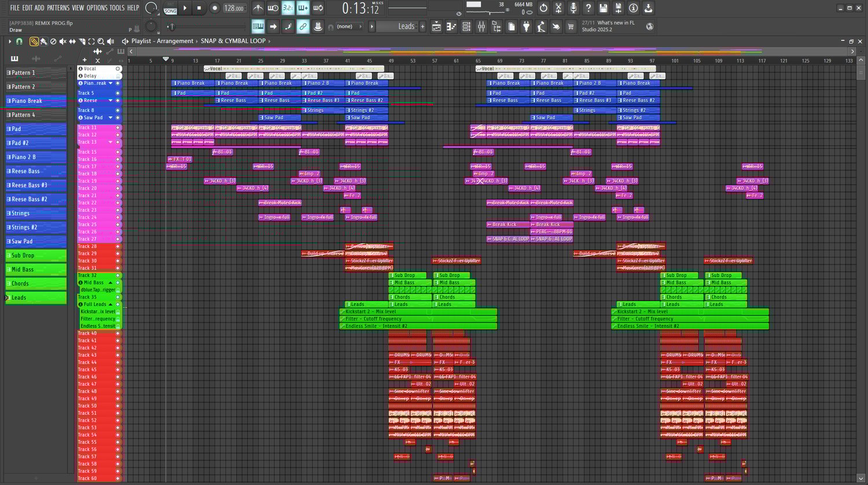Open the help question mark icon
Image resolution: width=868 pixels, height=485 pixels.
589,8
